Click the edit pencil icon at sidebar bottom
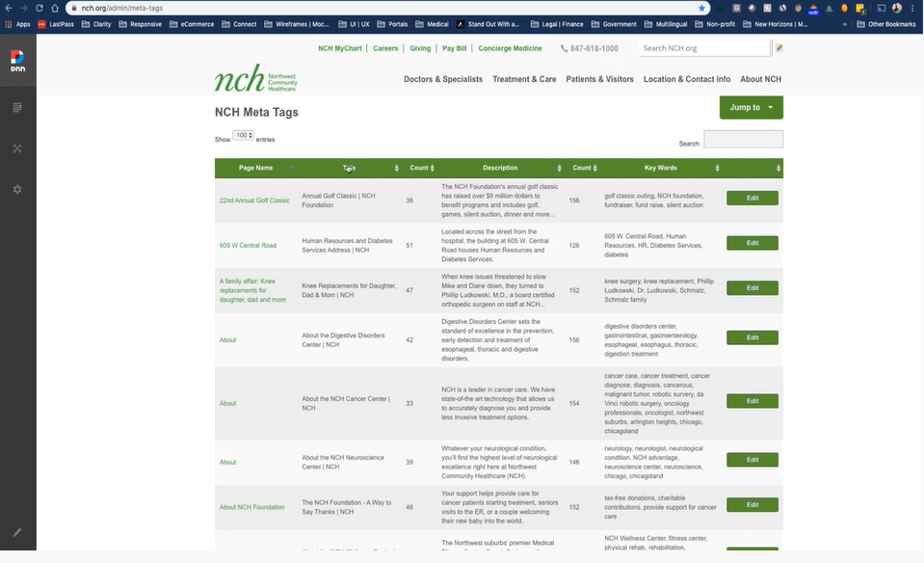 [x=17, y=532]
